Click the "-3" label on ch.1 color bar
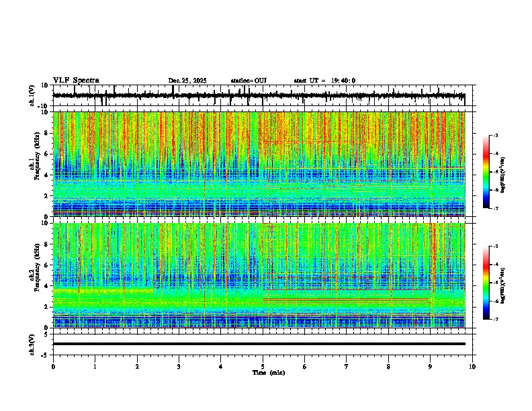 click(x=495, y=135)
